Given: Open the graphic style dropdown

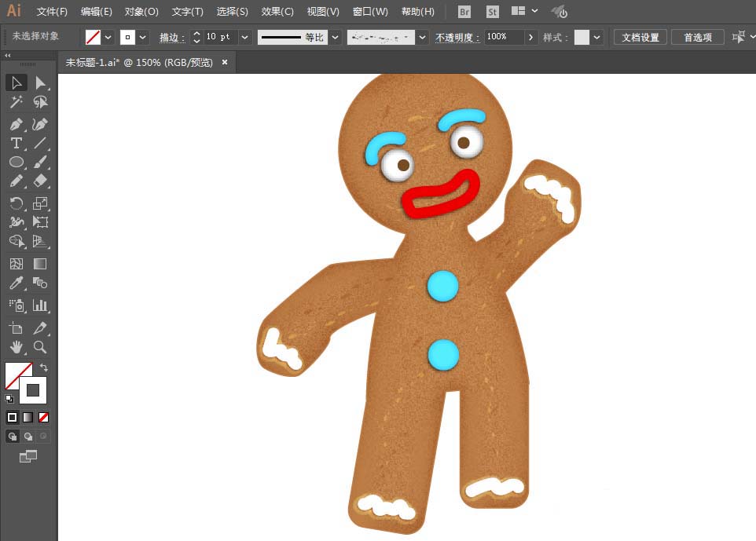Looking at the screenshot, I should [x=596, y=37].
